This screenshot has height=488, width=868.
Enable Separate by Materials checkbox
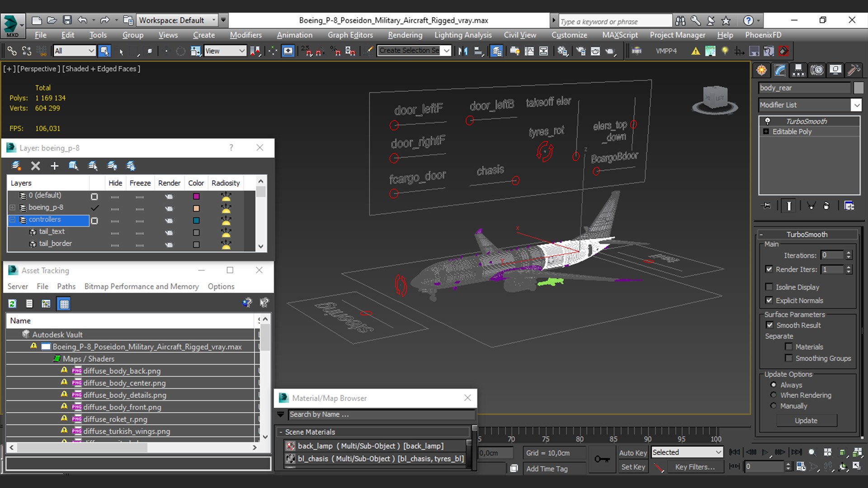click(x=789, y=347)
